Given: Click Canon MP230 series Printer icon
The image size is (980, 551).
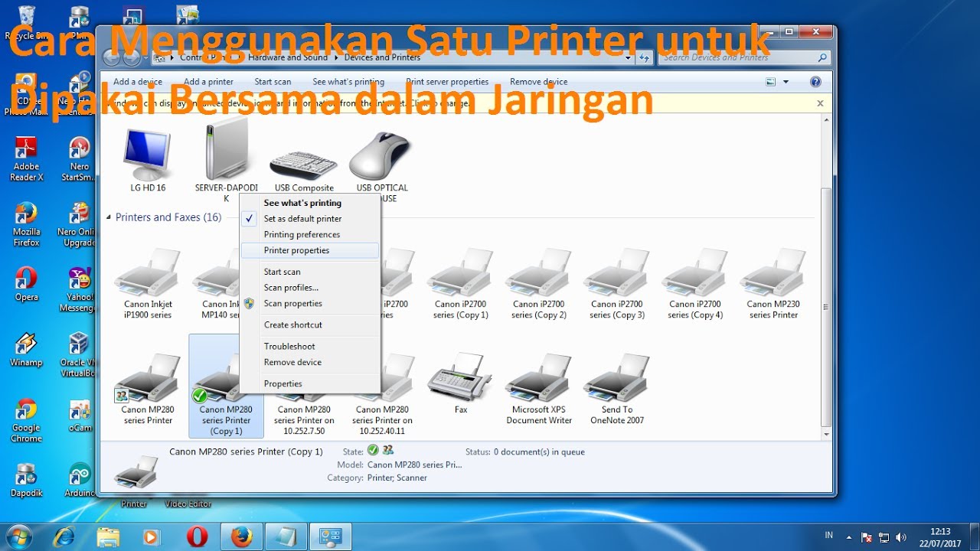Looking at the screenshot, I should (773, 275).
